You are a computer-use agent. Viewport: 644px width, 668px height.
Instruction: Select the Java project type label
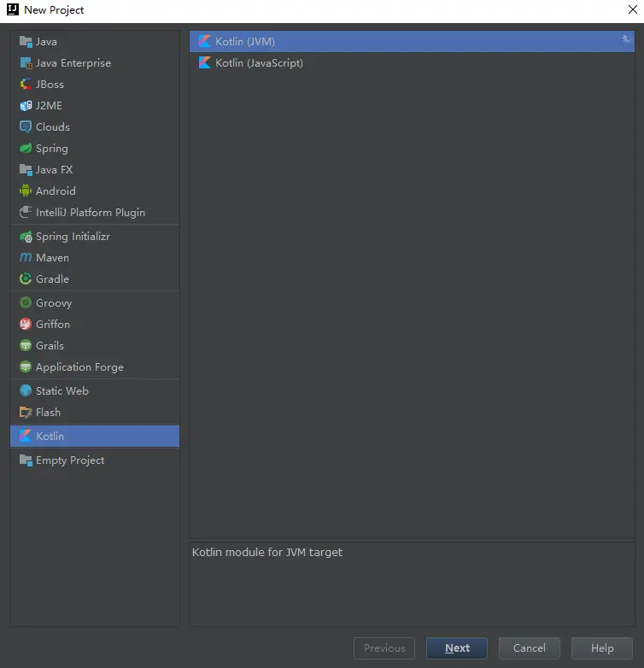click(46, 42)
